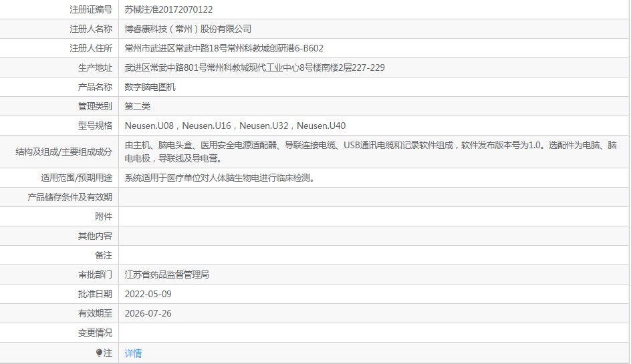Click the 产品名称 label
Screen dimensions: 631x364
pos(95,87)
